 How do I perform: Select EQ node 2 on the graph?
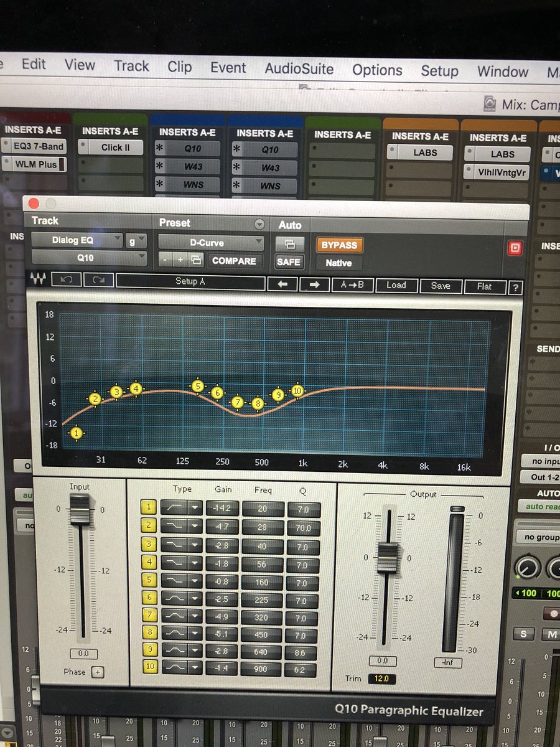click(x=95, y=399)
